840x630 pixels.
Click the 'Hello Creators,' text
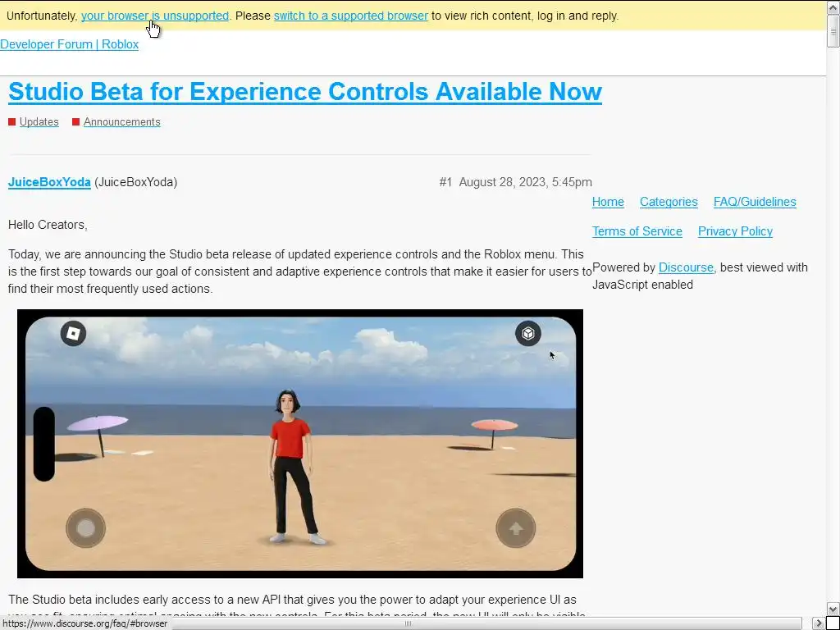click(48, 225)
